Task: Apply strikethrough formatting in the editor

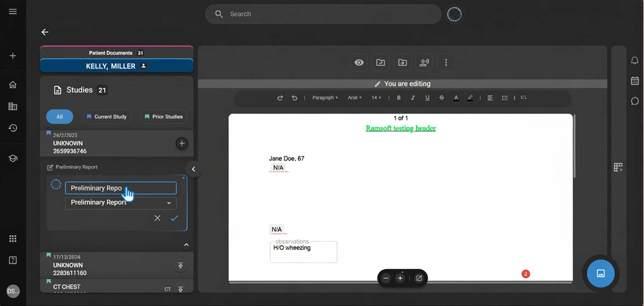Action: [442, 98]
